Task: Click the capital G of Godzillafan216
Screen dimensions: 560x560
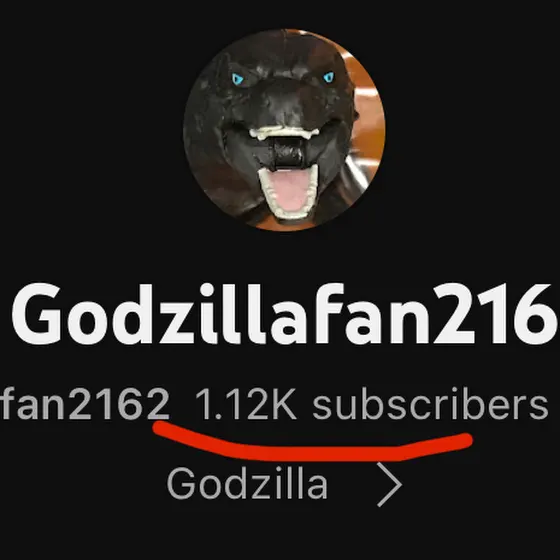Action: point(38,314)
